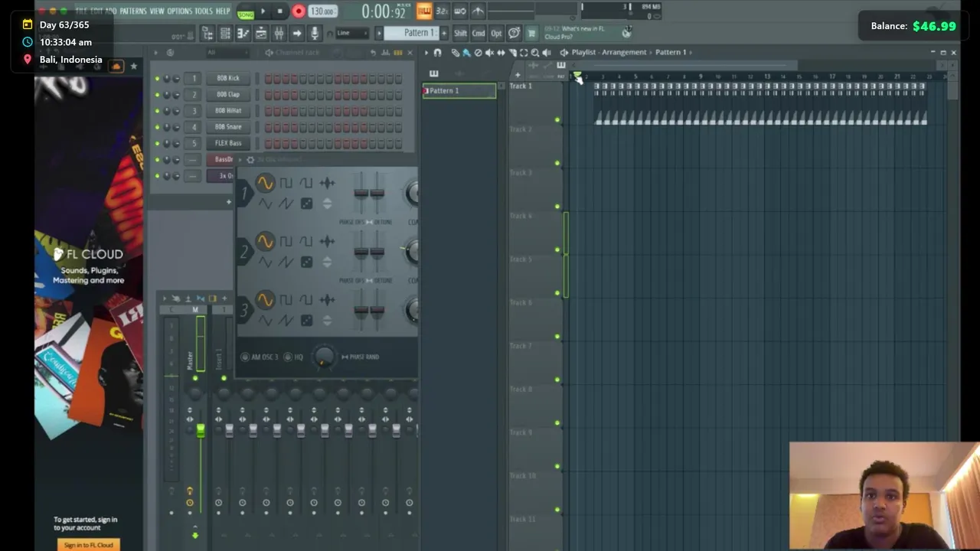Screen dimensions: 980x551
Task: Select the Delete tool in playlist
Action: pos(478,53)
